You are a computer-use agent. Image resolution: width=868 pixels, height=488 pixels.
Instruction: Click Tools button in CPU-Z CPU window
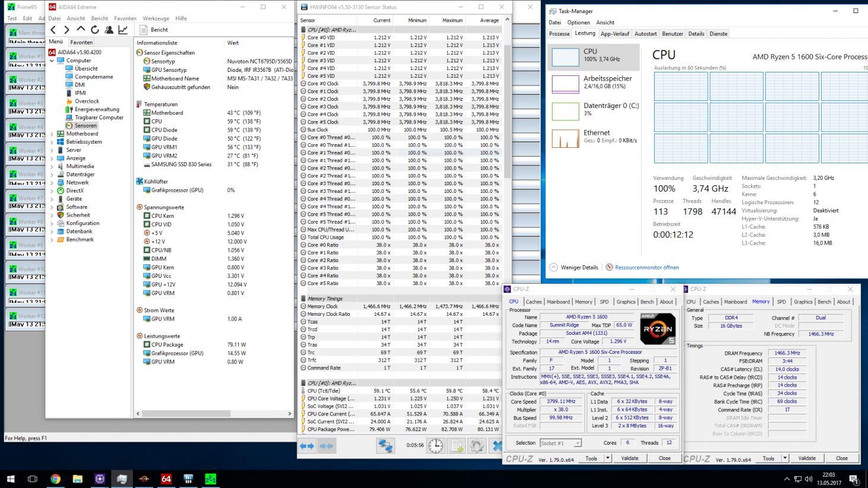tap(591, 458)
